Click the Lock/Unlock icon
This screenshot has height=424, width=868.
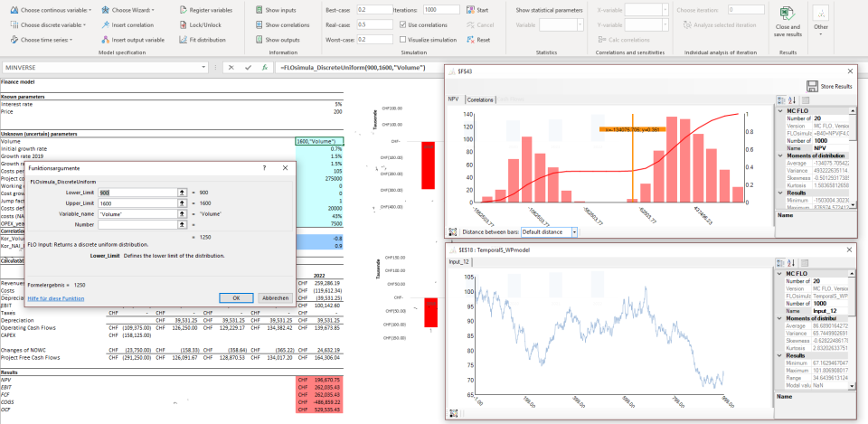tap(184, 25)
